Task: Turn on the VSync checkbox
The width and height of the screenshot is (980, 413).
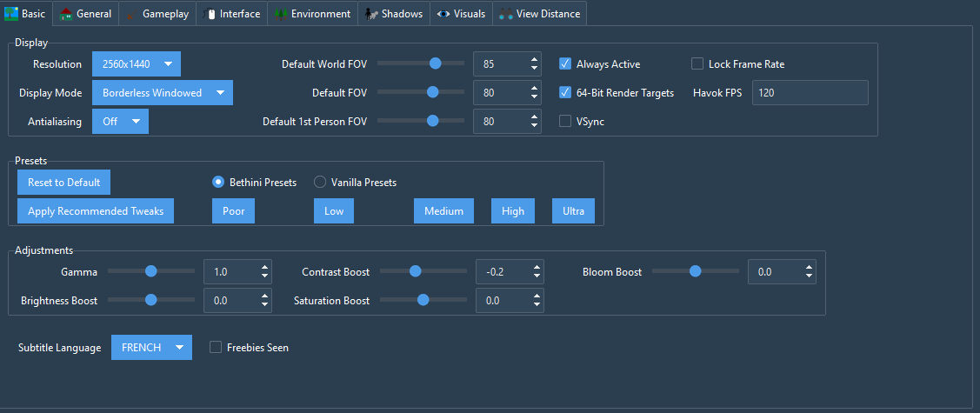Action: 565,121
